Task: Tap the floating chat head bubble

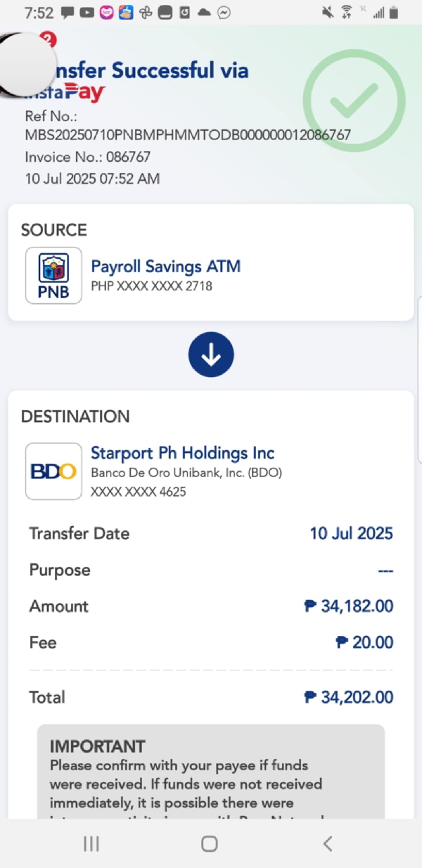Action: (x=25, y=65)
